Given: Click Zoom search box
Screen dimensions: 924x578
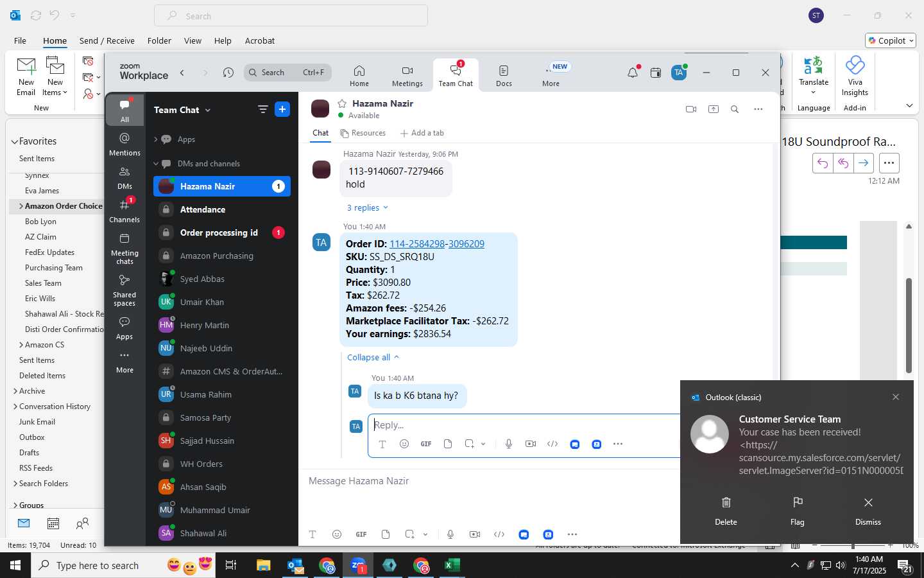Looking at the screenshot, I should point(287,73).
